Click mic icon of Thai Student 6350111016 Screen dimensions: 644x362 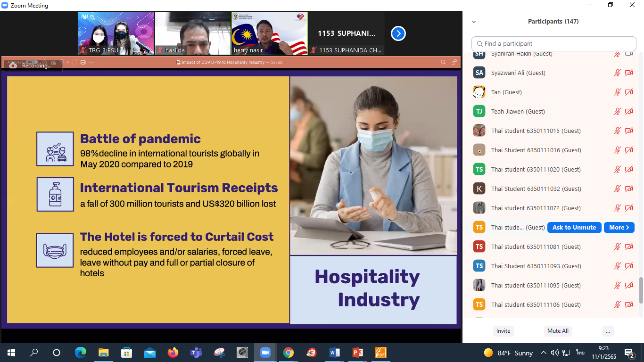click(617, 150)
